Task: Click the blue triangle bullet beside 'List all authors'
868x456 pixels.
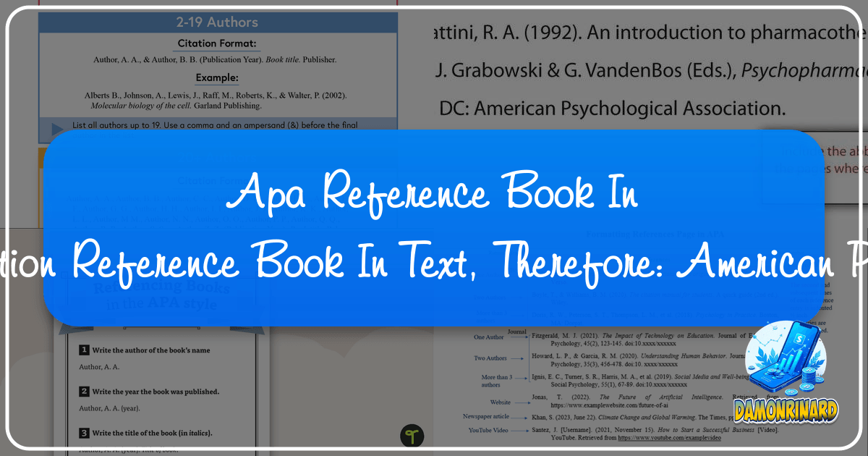Action: pos(57,130)
